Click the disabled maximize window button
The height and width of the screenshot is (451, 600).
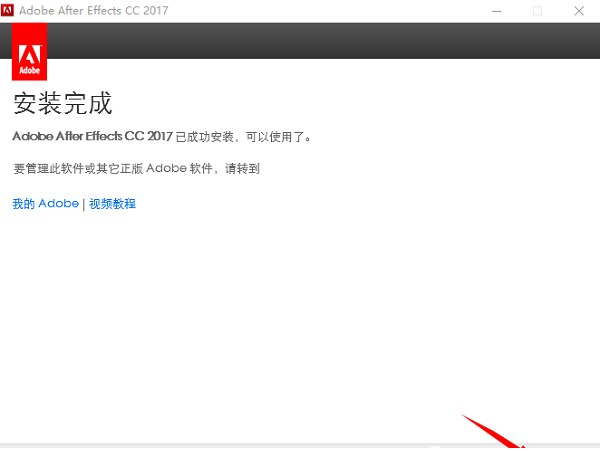pyautogui.click(x=537, y=11)
